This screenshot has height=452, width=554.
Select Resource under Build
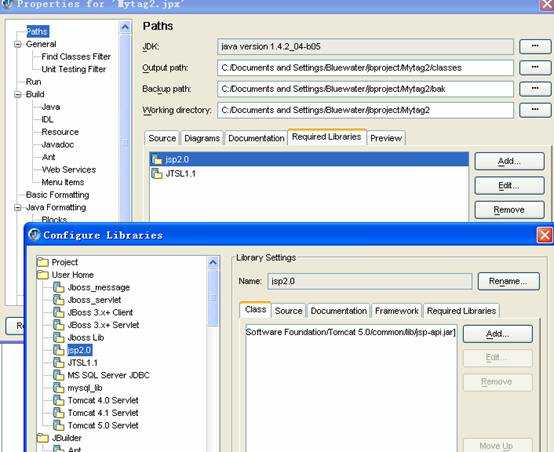coord(60,132)
